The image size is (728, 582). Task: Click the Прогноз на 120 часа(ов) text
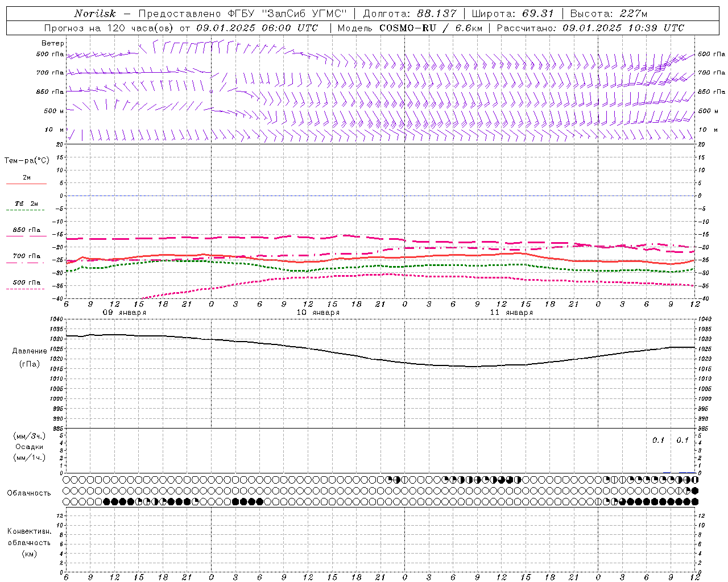pos(110,28)
